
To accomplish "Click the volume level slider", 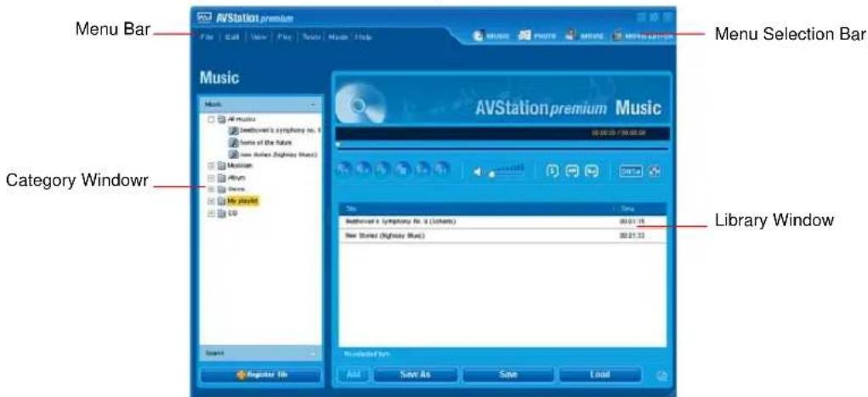I will (x=505, y=171).
